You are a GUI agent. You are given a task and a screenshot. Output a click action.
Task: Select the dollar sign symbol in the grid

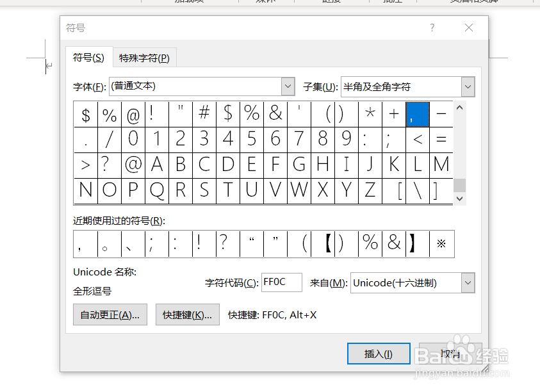click(85, 114)
